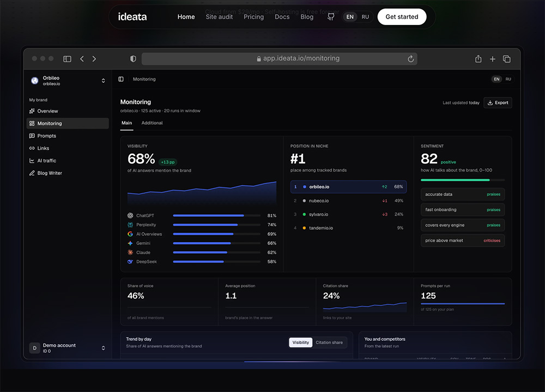Open Overview in the sidebar
Image resolution: width=545 pixels, height=392 pixels.
(x=68, y=111)
